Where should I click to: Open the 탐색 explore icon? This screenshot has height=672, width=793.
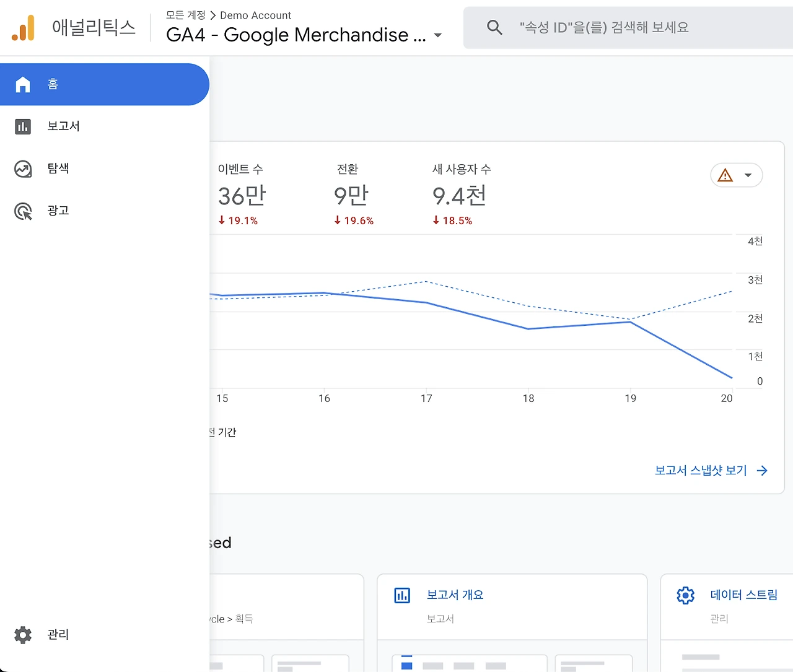tap(23, 168)
